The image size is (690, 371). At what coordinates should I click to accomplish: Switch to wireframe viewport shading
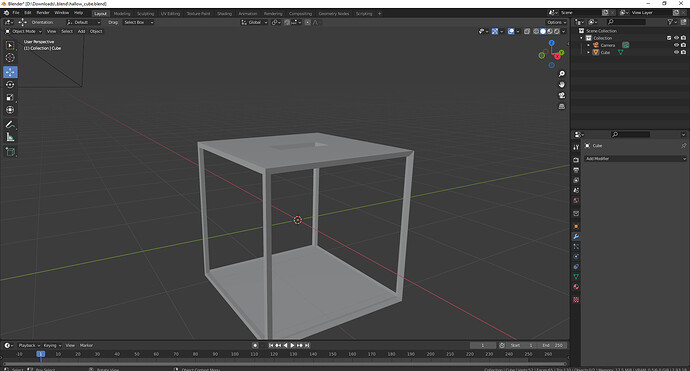tap(536, 31)
